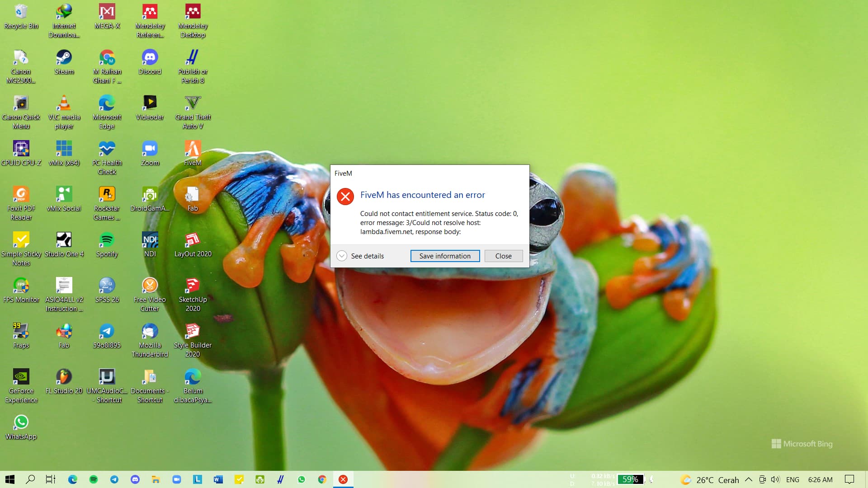The image size is (868, 488).
Task: Click the weather widget 26°C Cerah
Action: pos(710,479)
